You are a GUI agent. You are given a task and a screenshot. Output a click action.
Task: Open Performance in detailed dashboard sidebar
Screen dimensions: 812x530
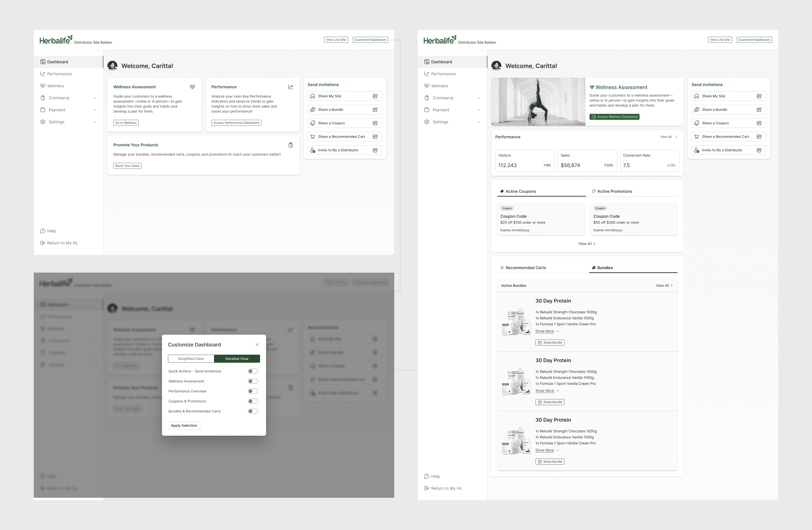tap(452, 74)
